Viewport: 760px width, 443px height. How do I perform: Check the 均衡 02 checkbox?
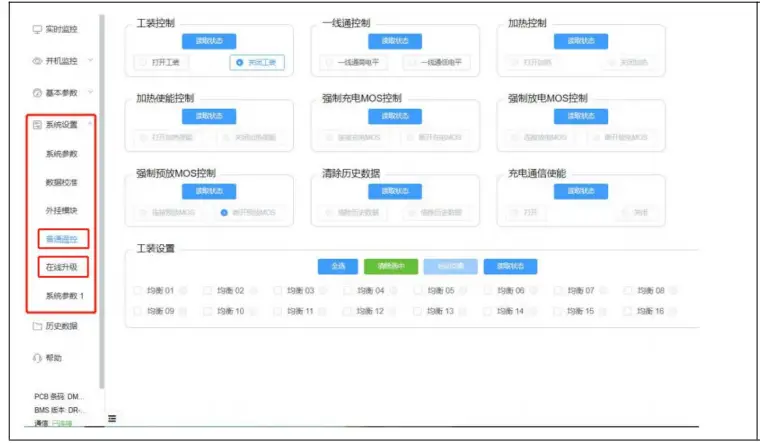(207, 291)
